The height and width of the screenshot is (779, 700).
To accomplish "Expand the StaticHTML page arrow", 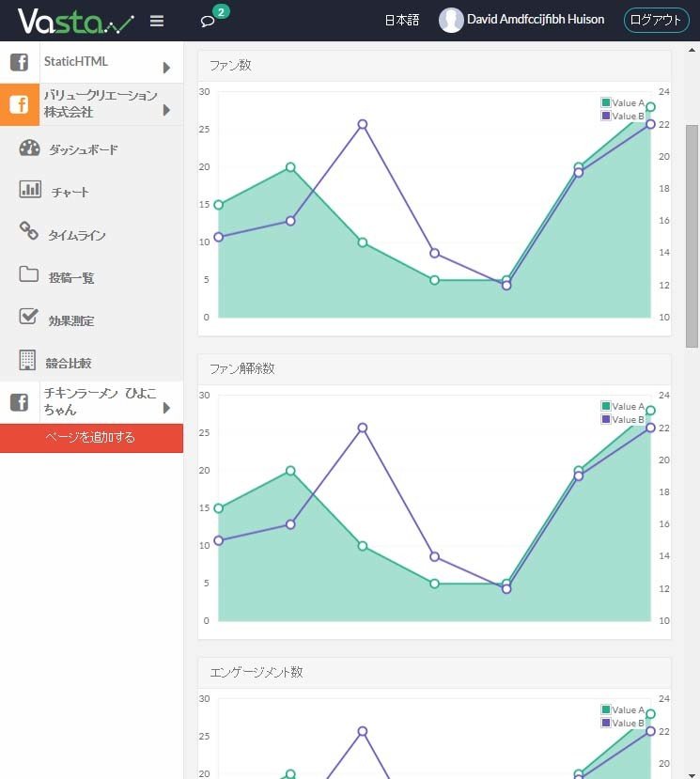I will (166, 68).
